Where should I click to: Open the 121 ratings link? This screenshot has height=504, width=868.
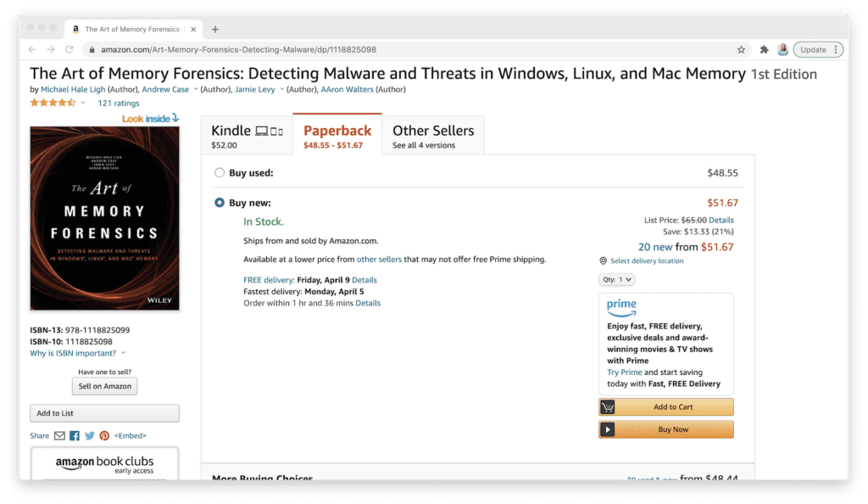119,103
